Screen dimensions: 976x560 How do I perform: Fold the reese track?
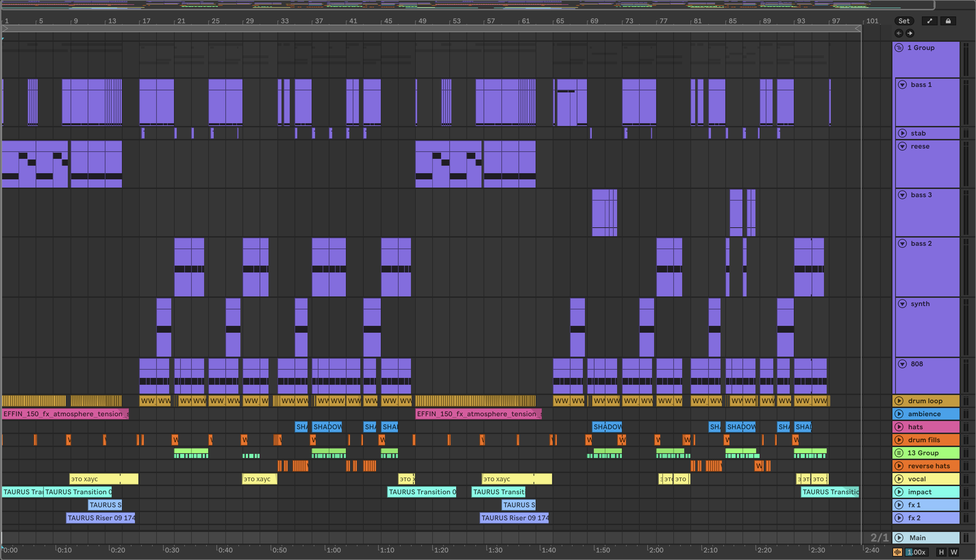(902, 146)
